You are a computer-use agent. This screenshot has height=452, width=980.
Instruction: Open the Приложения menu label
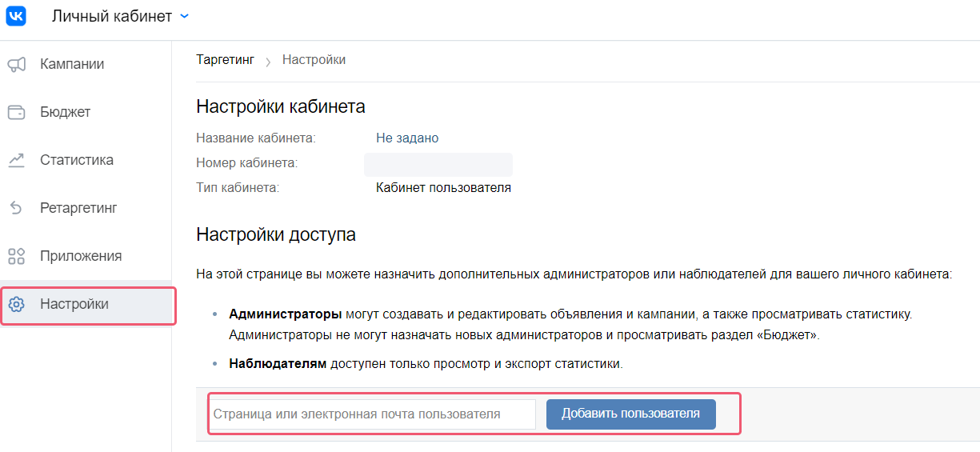coord(81,256)
